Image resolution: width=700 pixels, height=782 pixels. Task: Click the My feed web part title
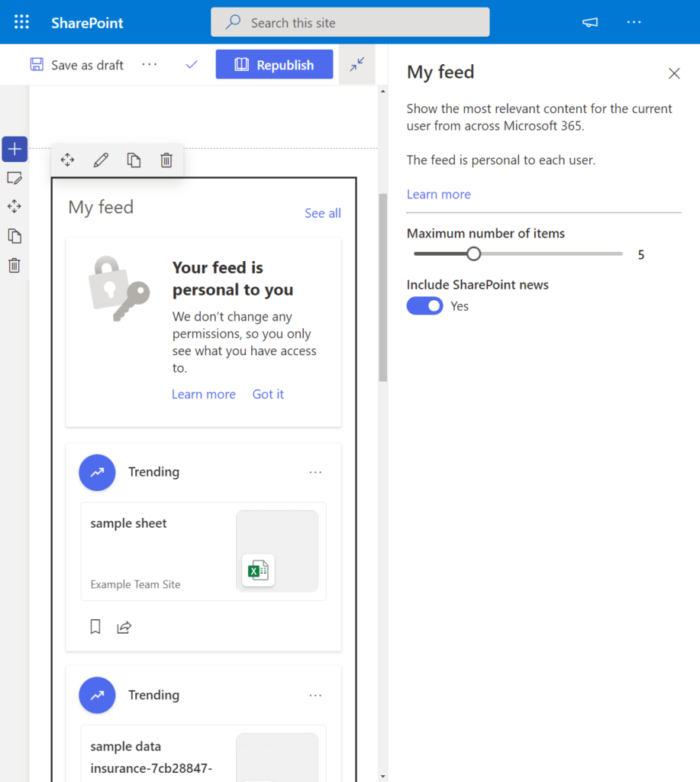point(101,208)
